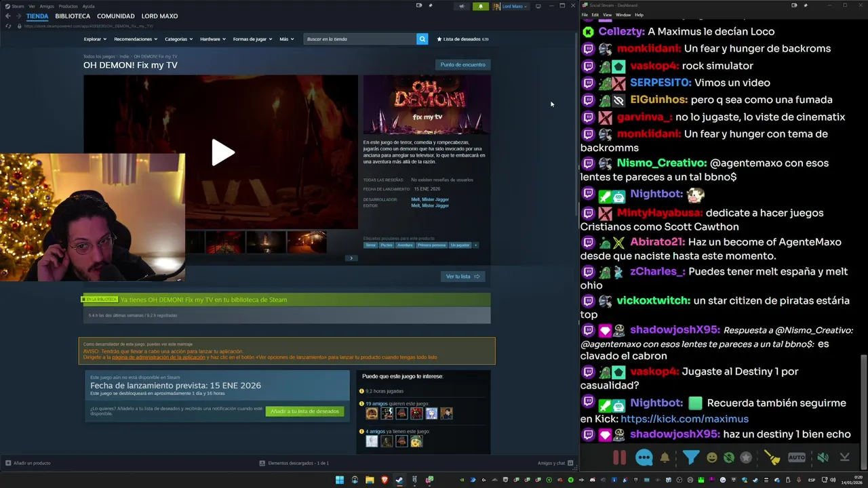The image size is (868, 488).
Task: Advance thumbnails with the right arrow
Action: pos(351,258)
